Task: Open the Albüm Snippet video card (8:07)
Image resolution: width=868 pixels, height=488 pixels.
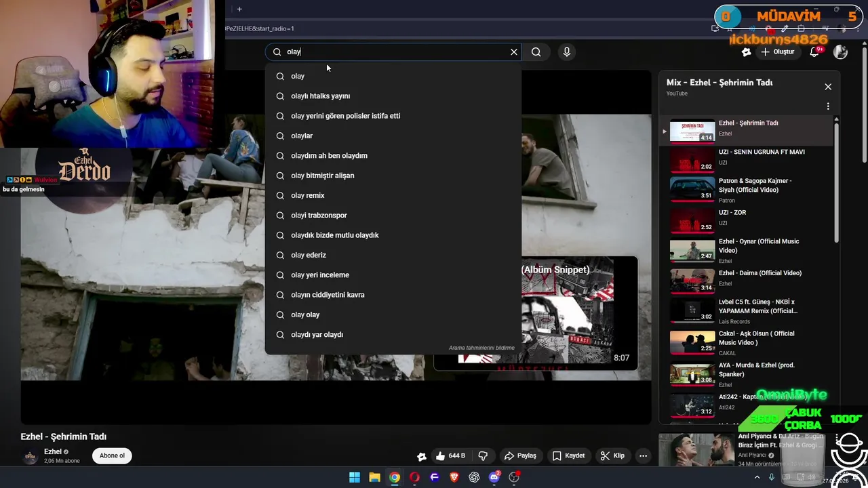Action: tap(536, 313)
